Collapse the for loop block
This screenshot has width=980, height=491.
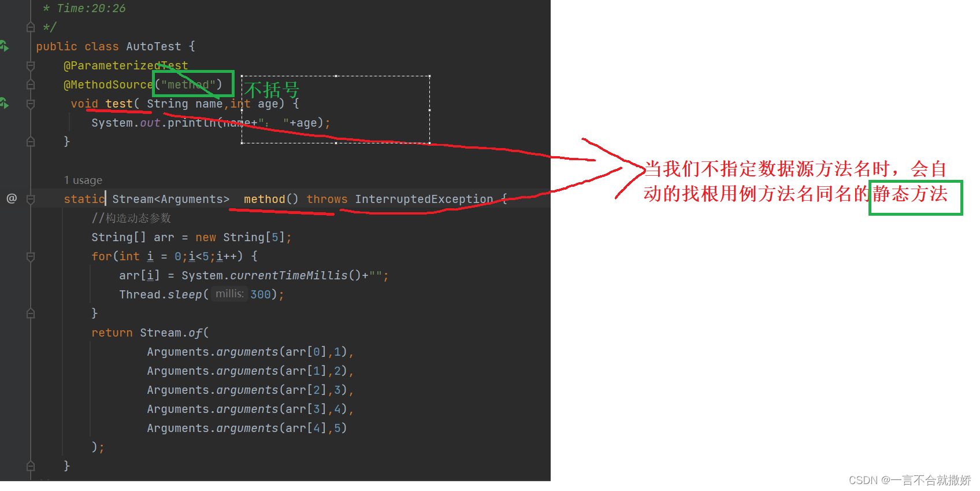(x=31, y=256)
